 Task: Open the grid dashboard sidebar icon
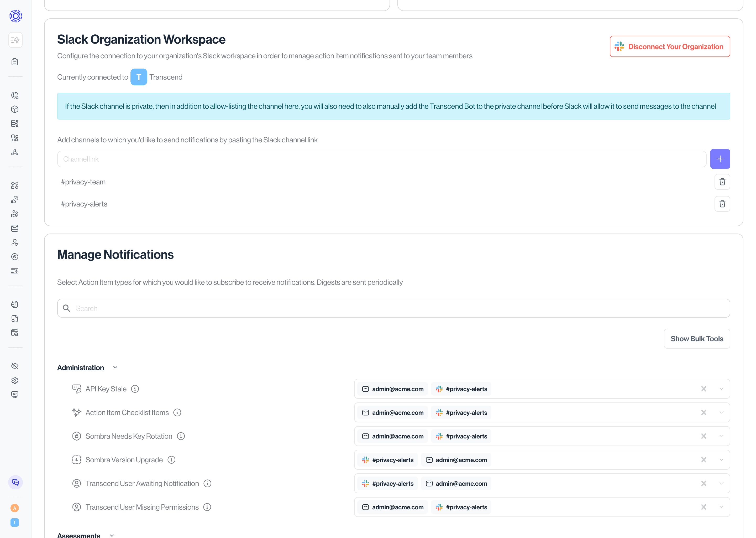pyautogui.click(x=15, y=123)
